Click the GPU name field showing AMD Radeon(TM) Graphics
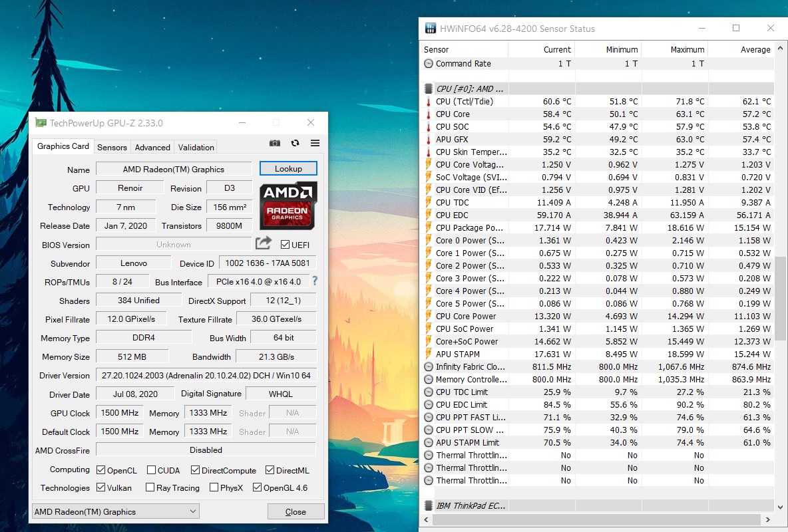The image size is (788, 532). point(174,170)
